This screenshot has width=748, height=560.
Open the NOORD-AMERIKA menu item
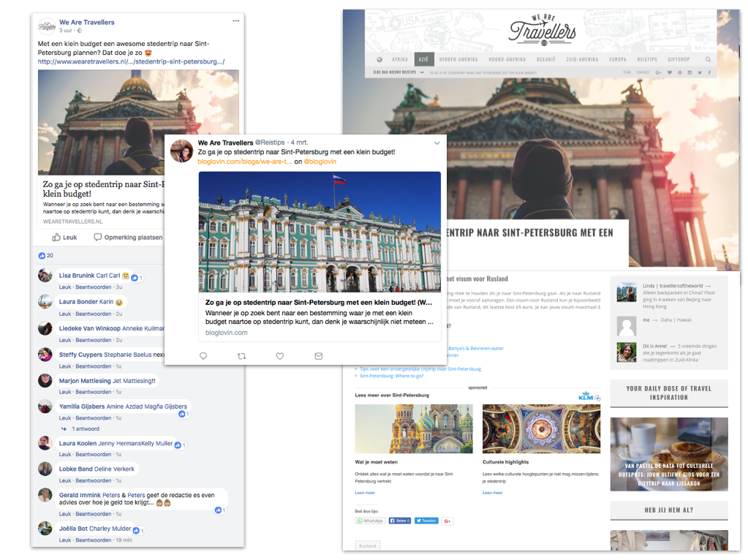point(507,60)
